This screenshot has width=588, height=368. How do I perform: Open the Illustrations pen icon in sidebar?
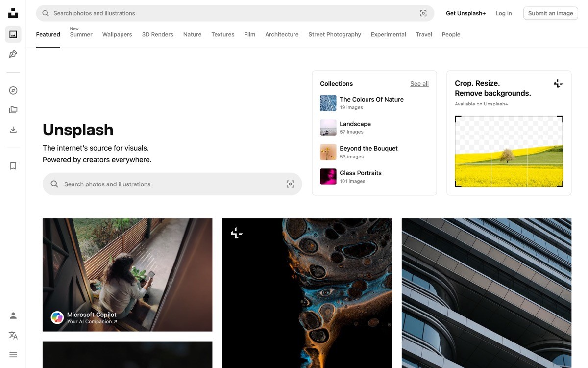pos(13,54)
